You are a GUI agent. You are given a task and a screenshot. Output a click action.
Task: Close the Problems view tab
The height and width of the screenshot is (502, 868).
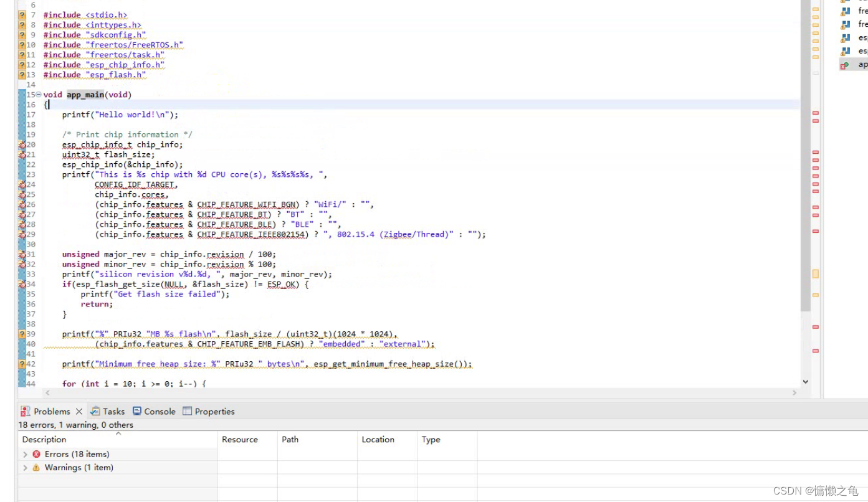click(x=79, y=412)
